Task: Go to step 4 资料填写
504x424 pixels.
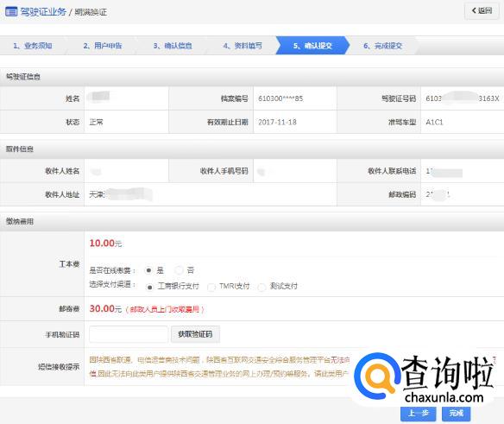Action: point(243,46)
